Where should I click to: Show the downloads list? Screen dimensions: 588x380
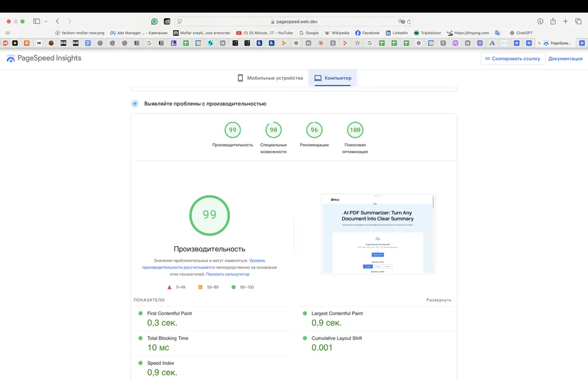[540, 21]
